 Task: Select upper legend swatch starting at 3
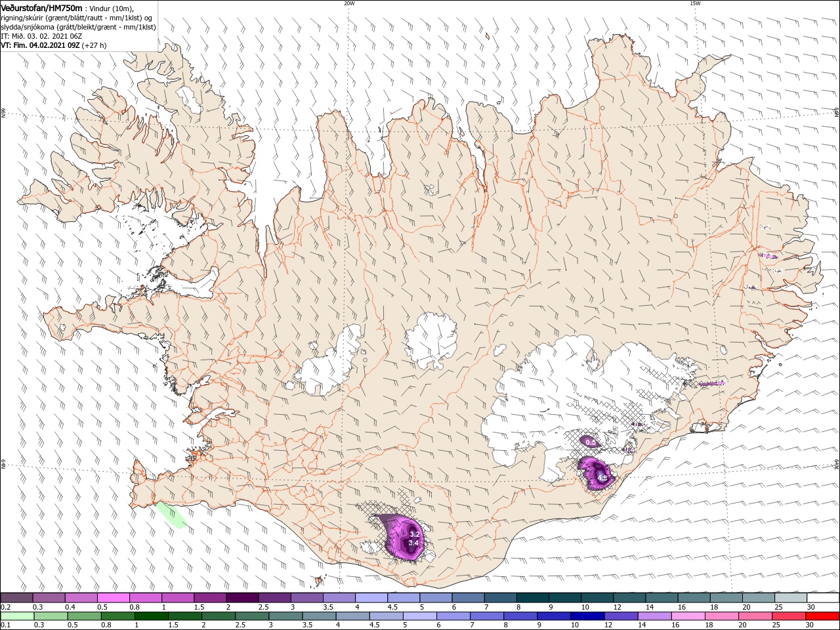tap(306, 598)
